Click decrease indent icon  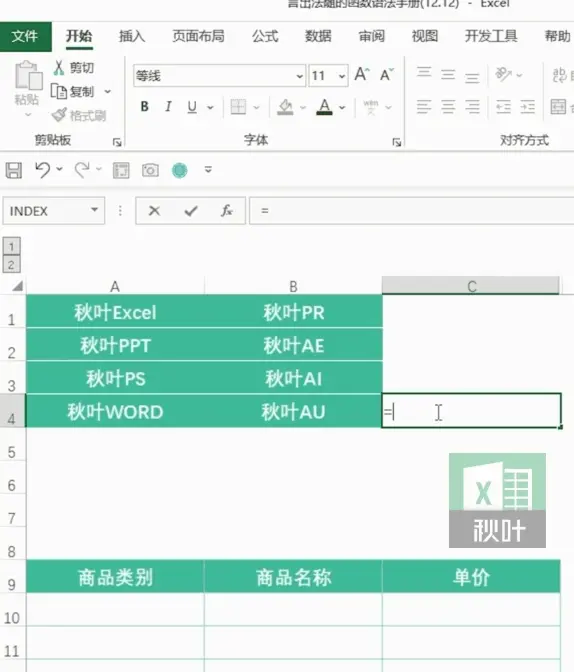[x=503, y=107]
